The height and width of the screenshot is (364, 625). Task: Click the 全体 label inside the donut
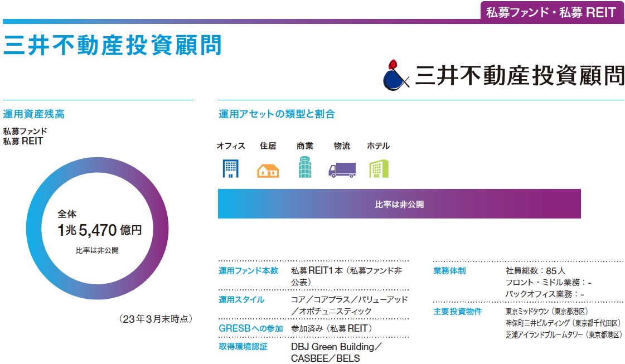[x=67, y=214]
